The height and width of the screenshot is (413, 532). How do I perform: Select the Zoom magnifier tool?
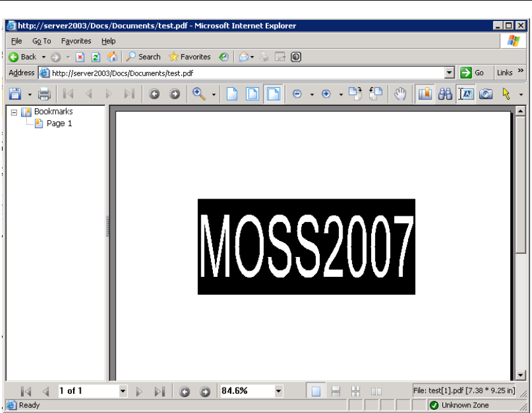[199, 94]
